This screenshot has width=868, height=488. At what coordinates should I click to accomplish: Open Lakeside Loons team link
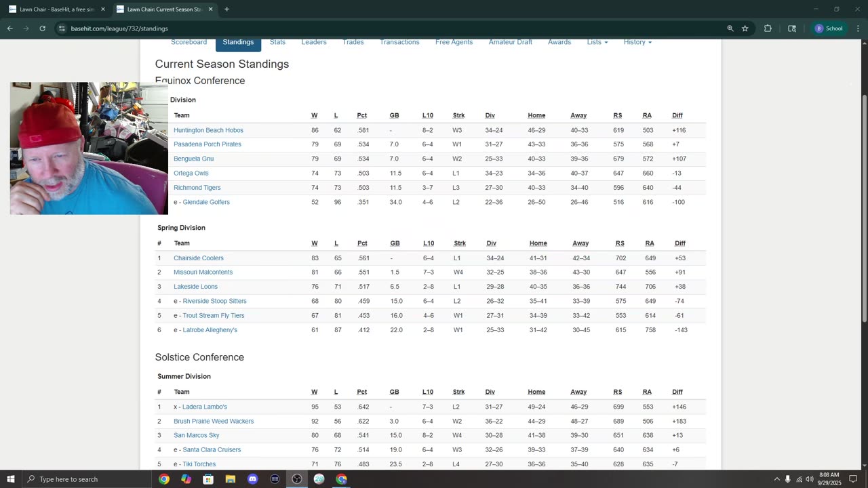tap(195, 287)
